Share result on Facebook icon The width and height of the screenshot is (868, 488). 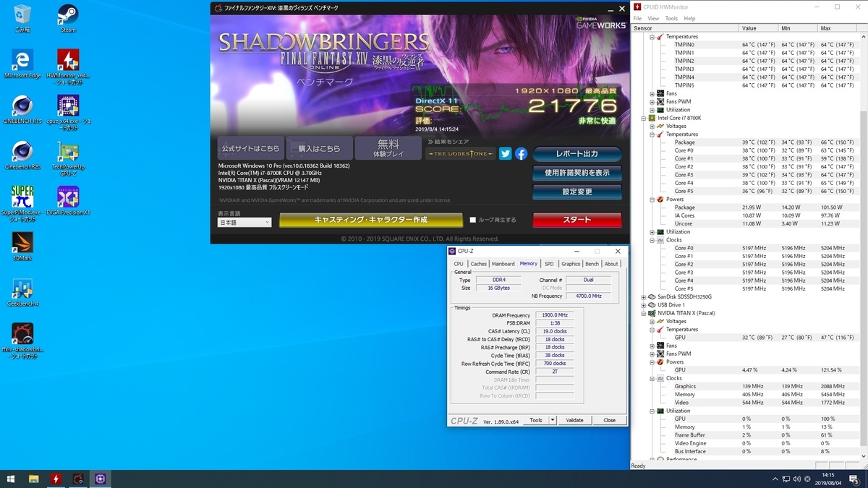pos(521,153)
